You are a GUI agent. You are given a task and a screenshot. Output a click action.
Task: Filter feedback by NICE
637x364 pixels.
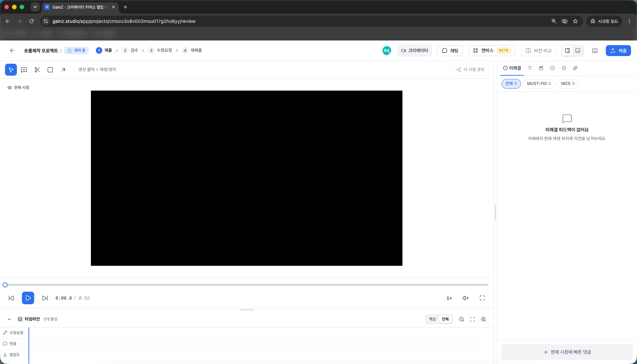pos(568,84)
